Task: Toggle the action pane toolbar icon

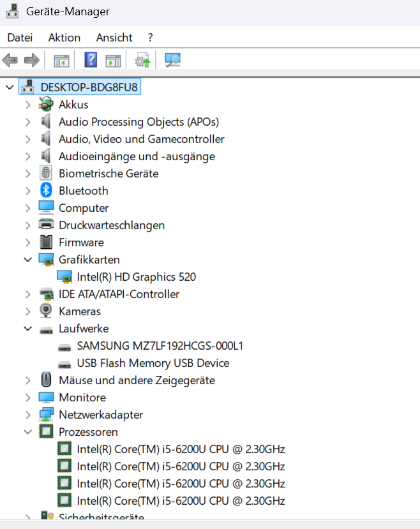Action: [x=113, y=61]
